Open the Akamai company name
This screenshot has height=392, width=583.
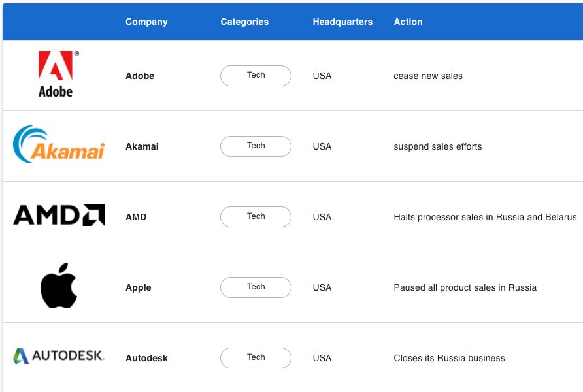click(142, 146)
